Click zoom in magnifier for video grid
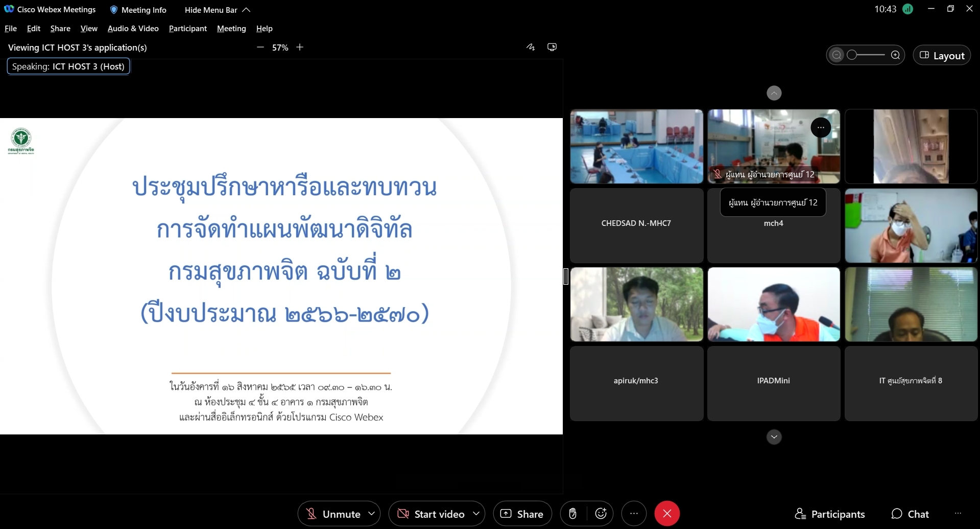 (895, 55)
